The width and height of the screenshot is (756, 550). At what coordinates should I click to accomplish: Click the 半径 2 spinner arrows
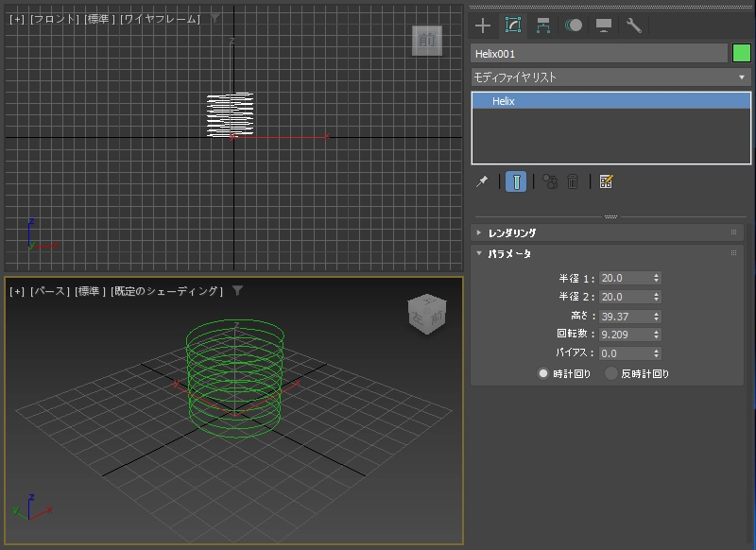(656, 297)
